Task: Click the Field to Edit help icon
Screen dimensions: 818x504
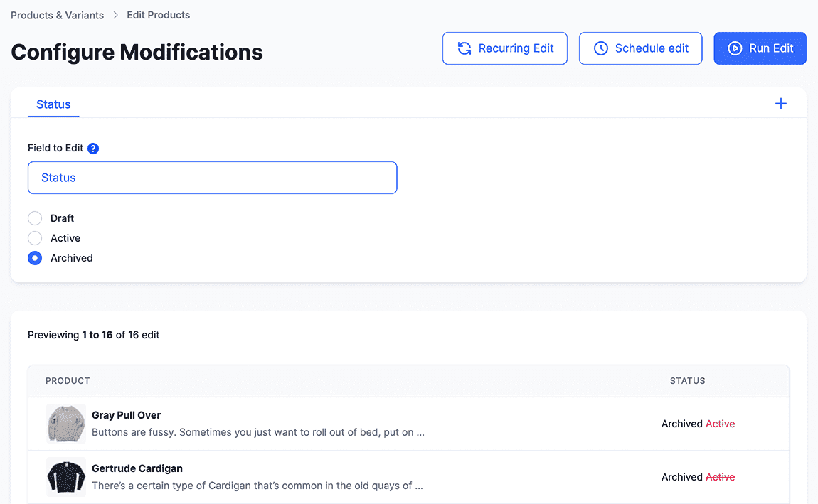Action: [93, 149]
